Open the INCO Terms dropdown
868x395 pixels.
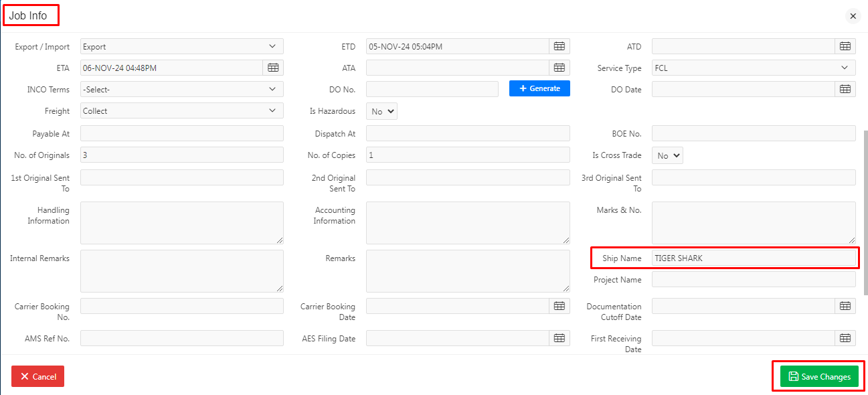tap(182, 89)
